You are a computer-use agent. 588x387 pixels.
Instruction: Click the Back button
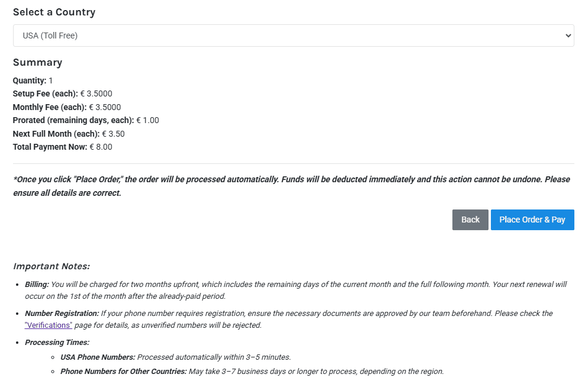point(470,220)
